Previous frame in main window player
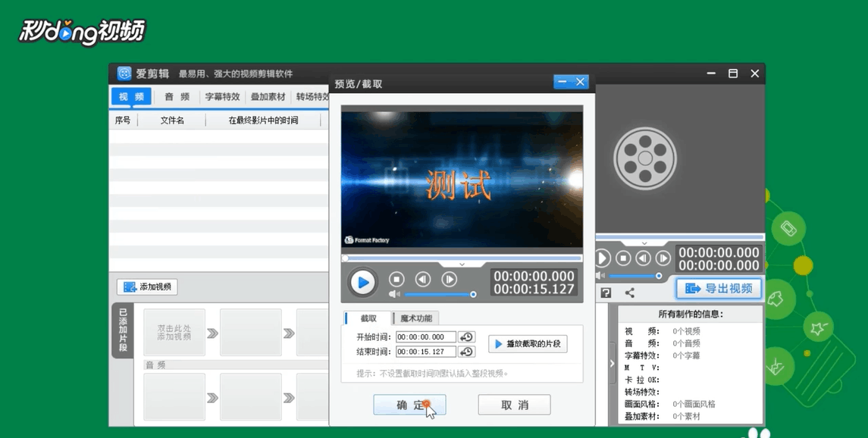 pos(644,258)
